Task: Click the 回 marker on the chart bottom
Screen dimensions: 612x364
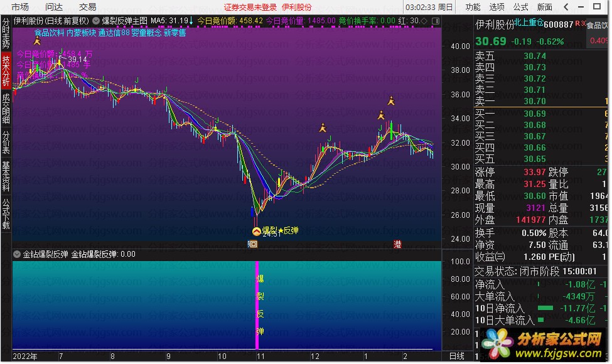Action: pyautogui.click(x=252, y=245)
